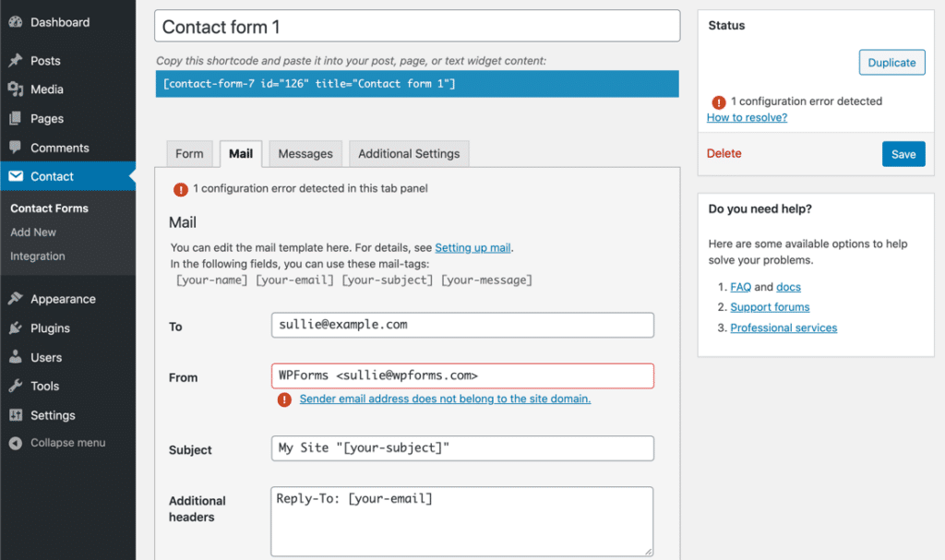Click inside the To email field

[461, 325]
